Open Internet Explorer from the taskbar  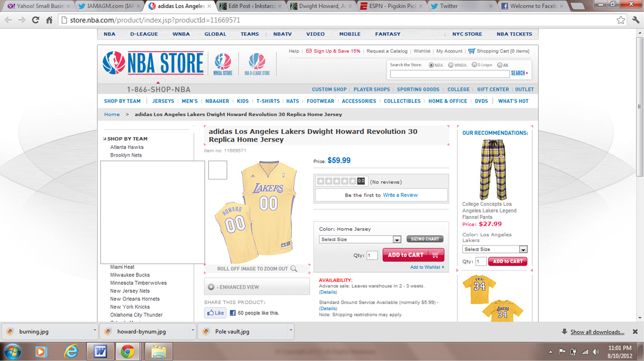(71, 351)
